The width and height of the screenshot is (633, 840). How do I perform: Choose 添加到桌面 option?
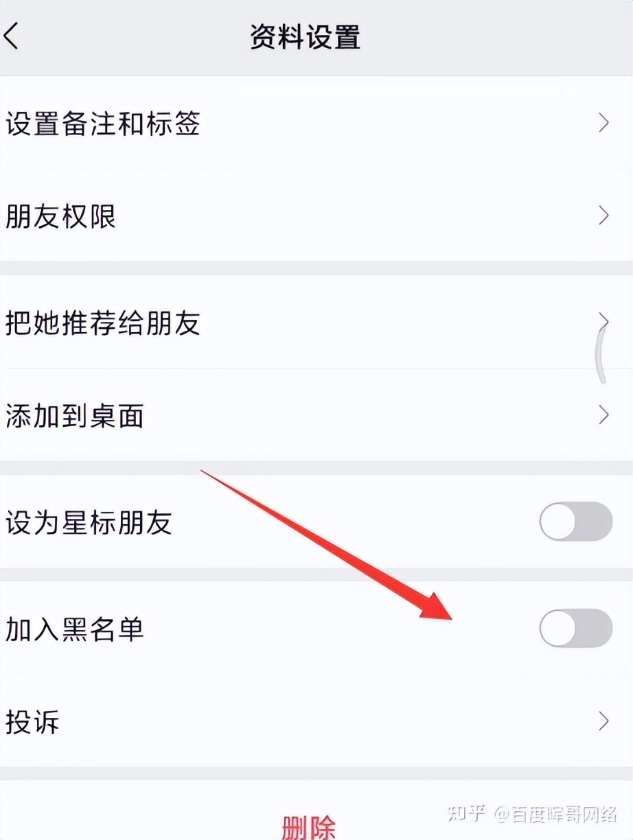pyautogui.click(x=316, y=415)
